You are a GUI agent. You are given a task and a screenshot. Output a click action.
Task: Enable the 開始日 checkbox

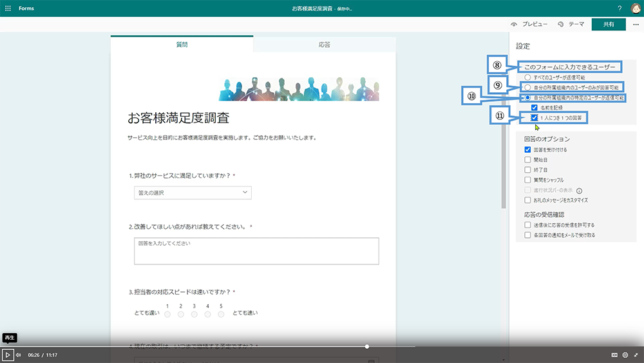pos(528,160)
